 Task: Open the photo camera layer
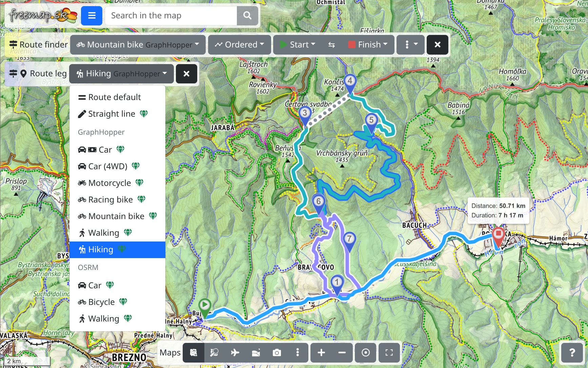(x=277, y=353)
